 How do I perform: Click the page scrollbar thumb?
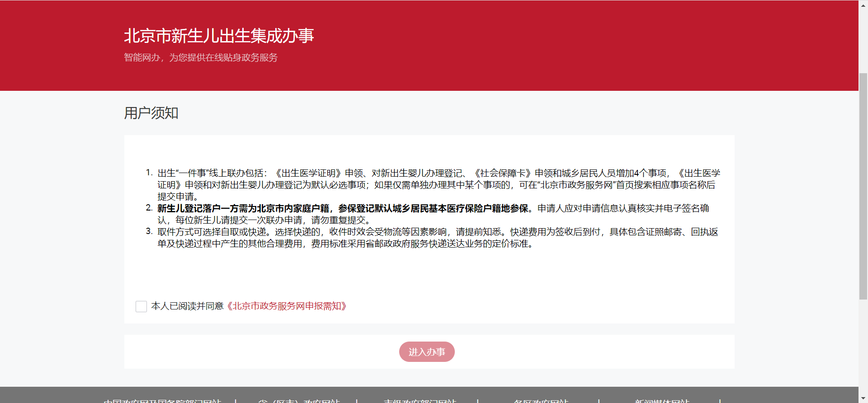pyautogui.click(x=863, y=185)
